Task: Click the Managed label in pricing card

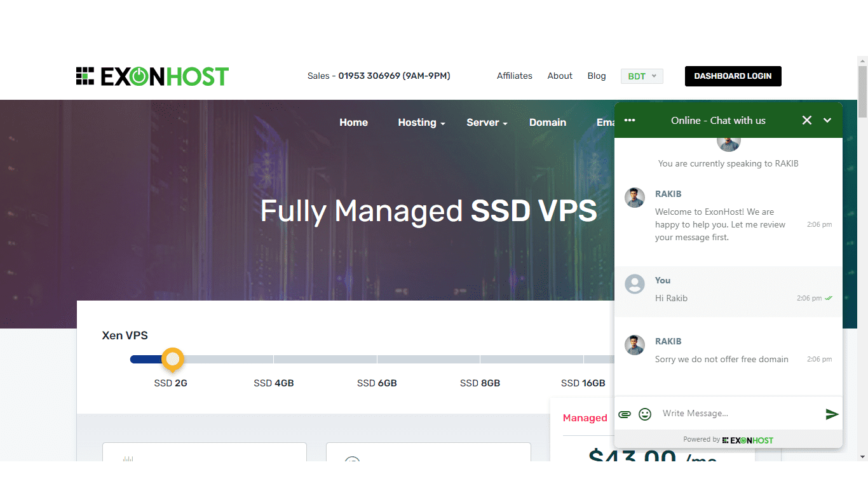Action: pyautogui.click(x=585, y=418)
